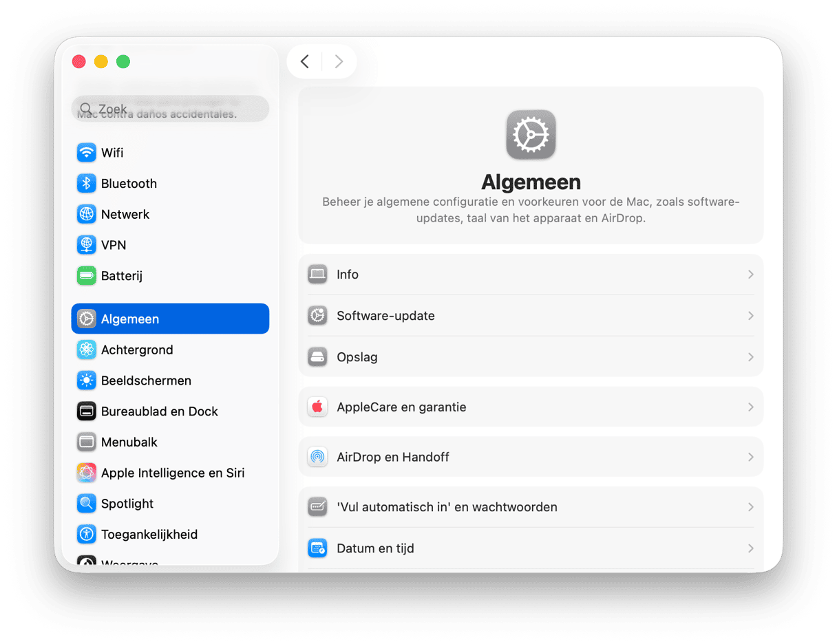The height and width of the screenshot is (644, 837).
Task: Click the Wifi icon in sidebar
Action: 86,153
